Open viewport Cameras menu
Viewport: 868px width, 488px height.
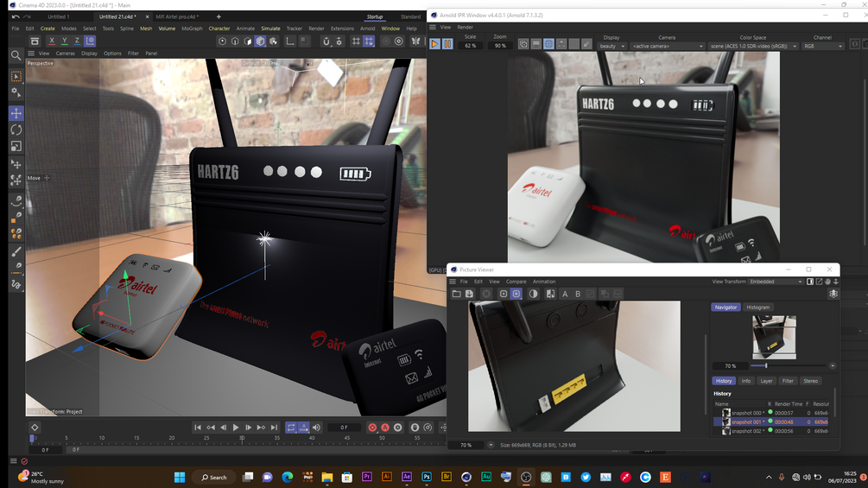(x=65, y=54)
